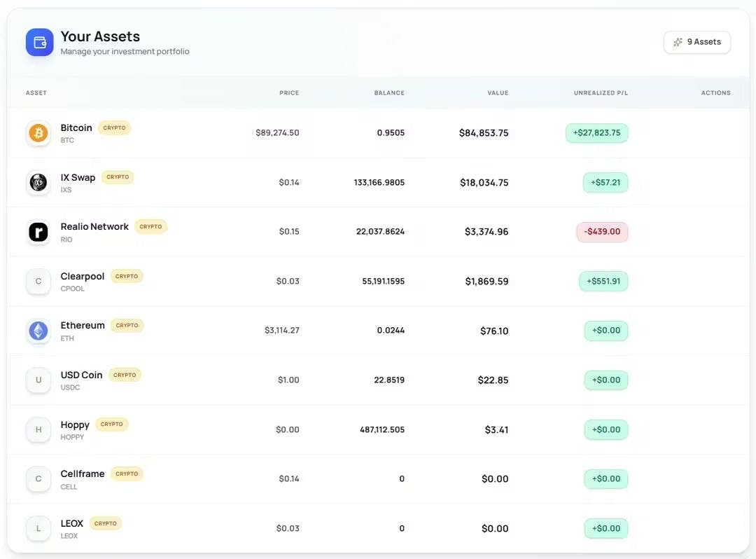Click the balance 55,191.1595

[x=384, y=281]
